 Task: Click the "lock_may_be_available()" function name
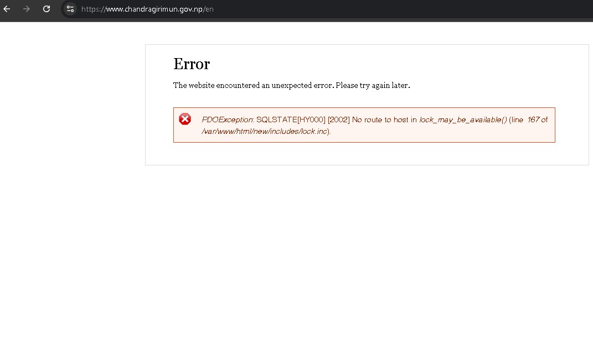463,119
